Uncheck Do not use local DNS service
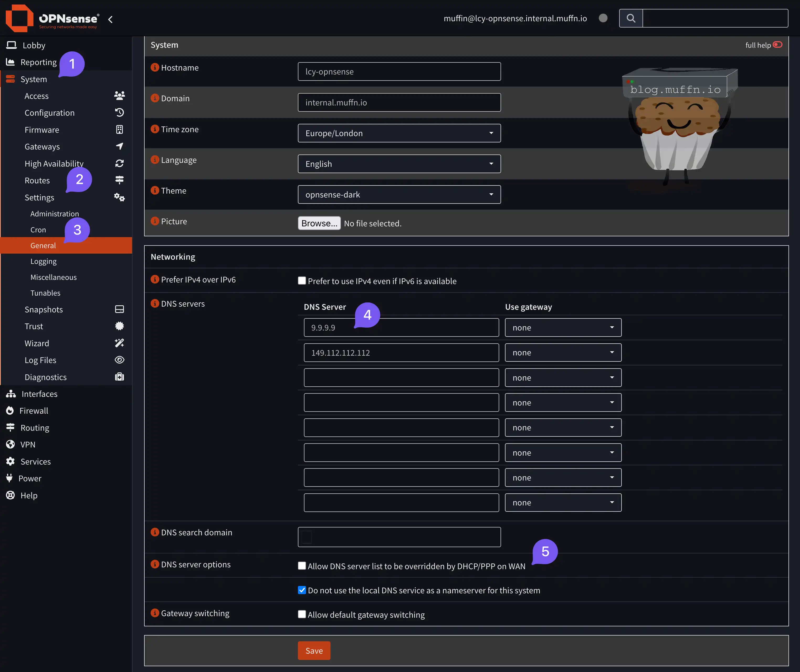 (x=302, y=590)
